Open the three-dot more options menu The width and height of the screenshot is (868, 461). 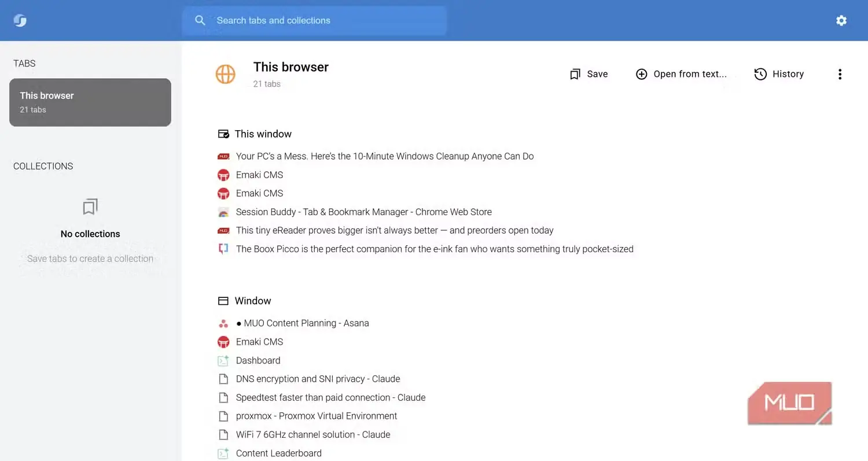[x=840, y=74]
